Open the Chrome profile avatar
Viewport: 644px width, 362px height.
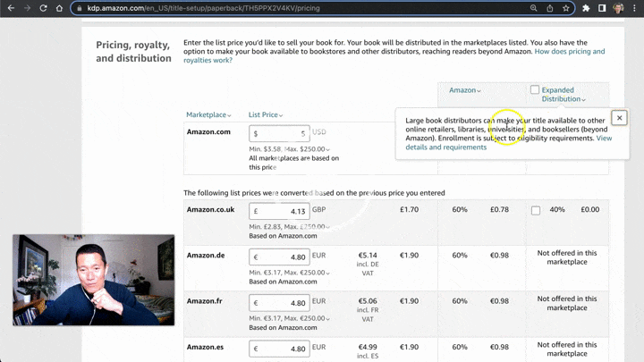pos(619,8)
